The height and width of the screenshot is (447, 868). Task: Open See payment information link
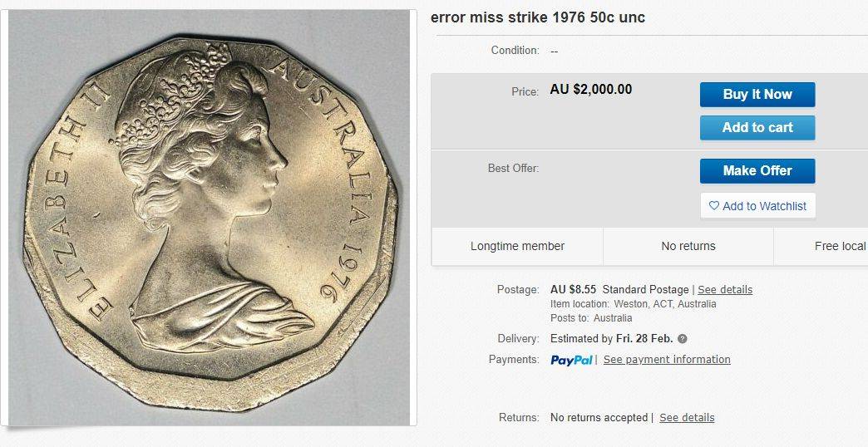pos(667,360)
